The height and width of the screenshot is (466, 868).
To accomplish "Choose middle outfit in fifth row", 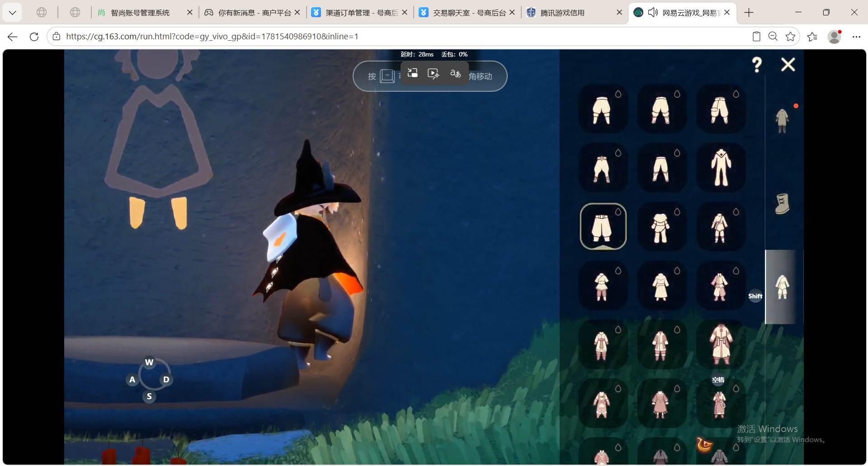I will (x=661, y=344).
